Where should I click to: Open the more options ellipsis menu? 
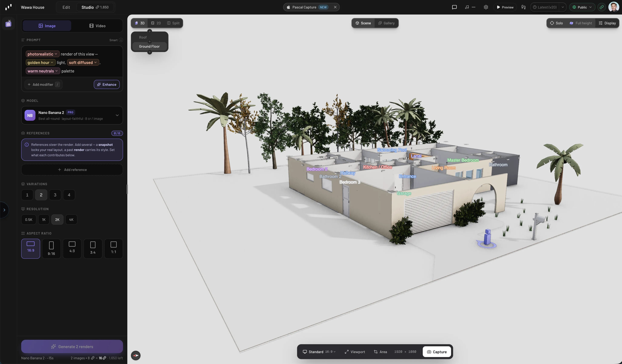[473, 7]
